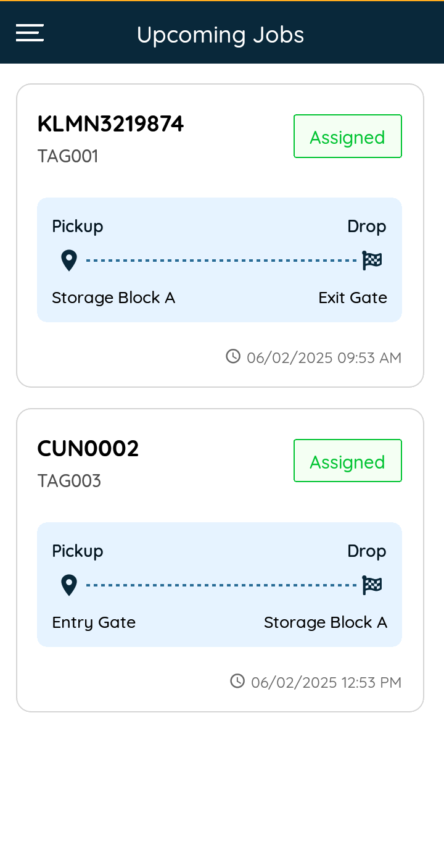Open job KLMN3219874 title

click(110, 124)
